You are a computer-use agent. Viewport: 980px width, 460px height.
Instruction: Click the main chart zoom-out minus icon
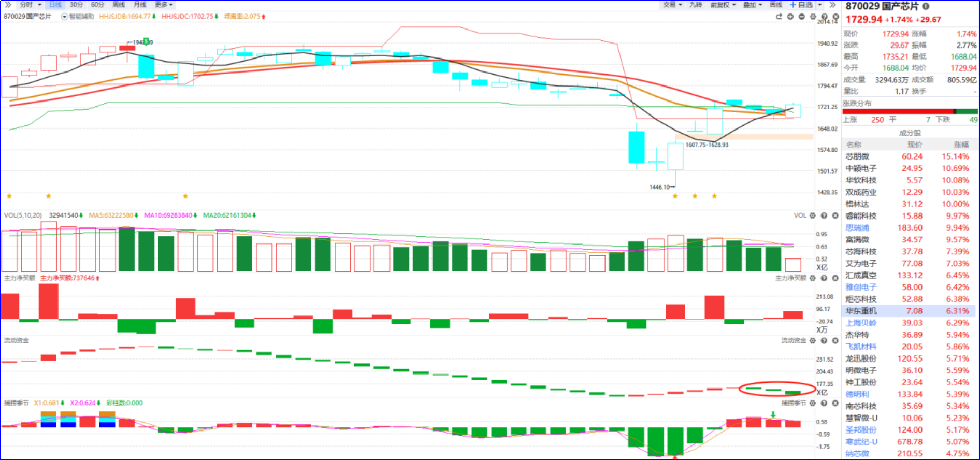(802, 17)
